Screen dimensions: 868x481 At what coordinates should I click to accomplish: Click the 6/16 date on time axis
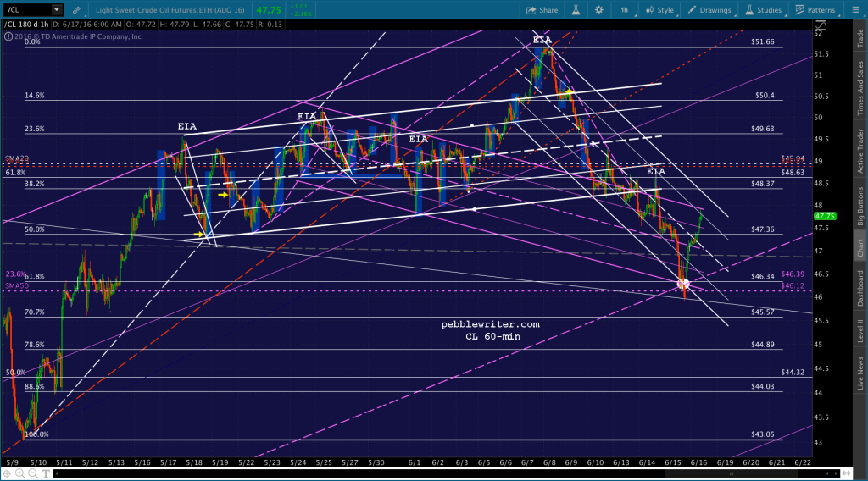click(x=699, y=462)
